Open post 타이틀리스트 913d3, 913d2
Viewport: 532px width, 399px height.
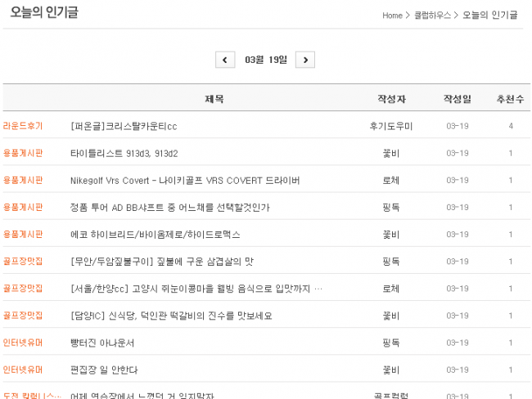point(124,153)
